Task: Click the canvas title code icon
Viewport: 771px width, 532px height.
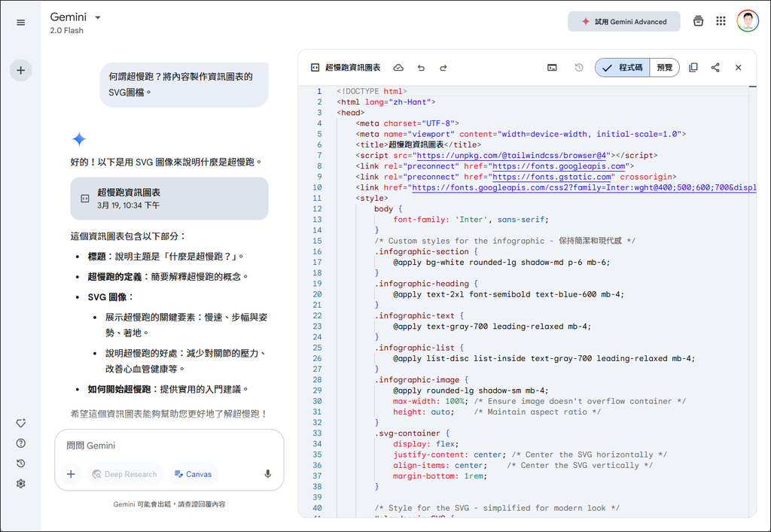Action: coord(315,68)
